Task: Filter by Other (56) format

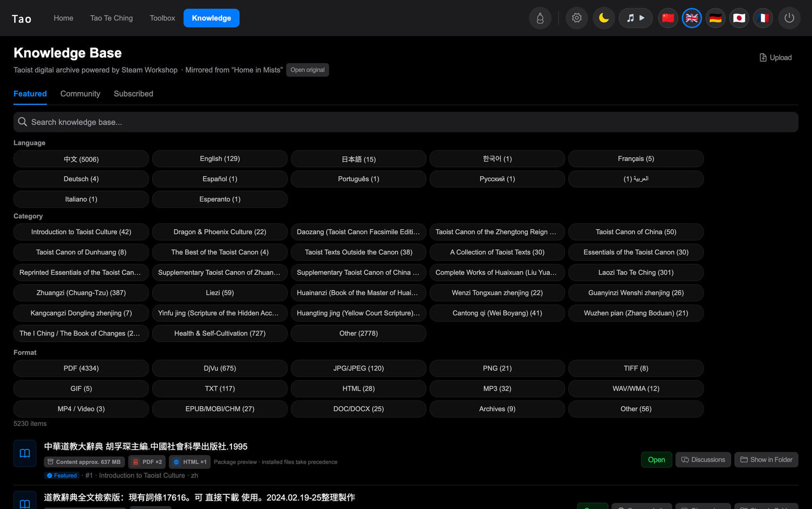Action: coord(636,409)
